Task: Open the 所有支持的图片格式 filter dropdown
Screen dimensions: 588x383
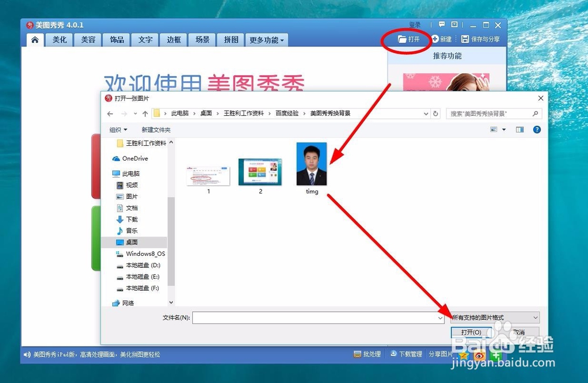Action: (495, 318)
